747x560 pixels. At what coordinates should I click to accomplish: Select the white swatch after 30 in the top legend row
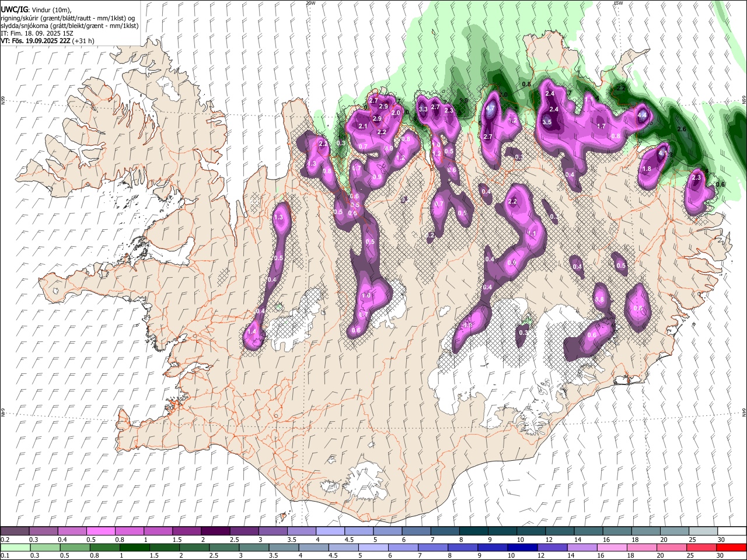tap(732, 531)
